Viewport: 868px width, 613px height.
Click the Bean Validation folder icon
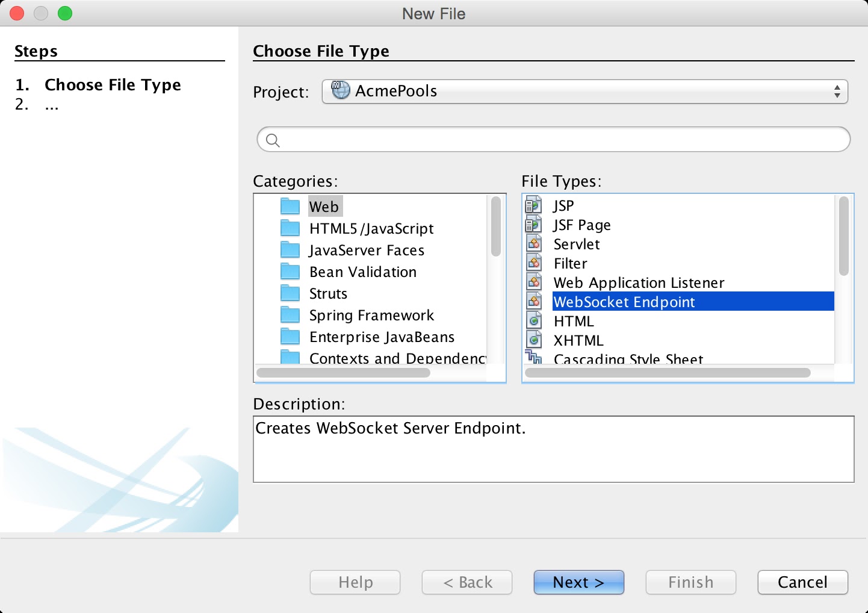click(290, 272)
